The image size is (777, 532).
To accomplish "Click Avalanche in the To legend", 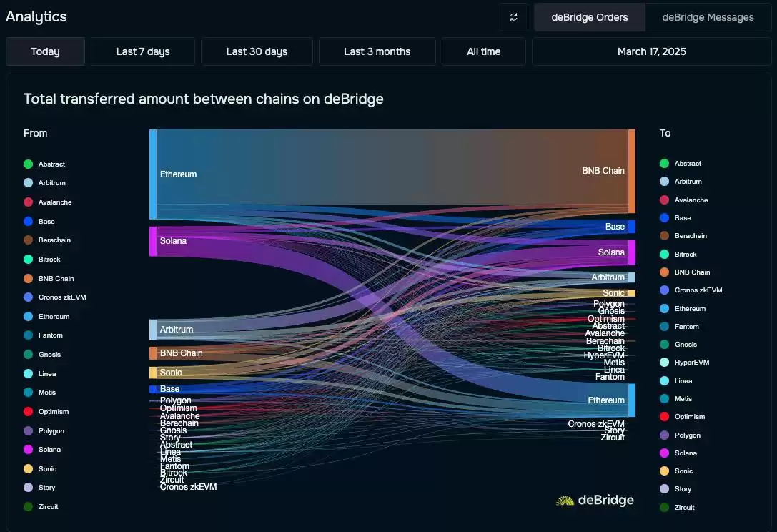I will (684, 199).
